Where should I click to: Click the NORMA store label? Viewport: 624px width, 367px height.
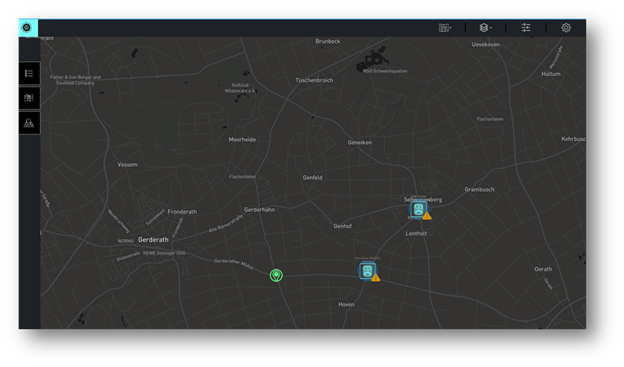click(126, 241)
